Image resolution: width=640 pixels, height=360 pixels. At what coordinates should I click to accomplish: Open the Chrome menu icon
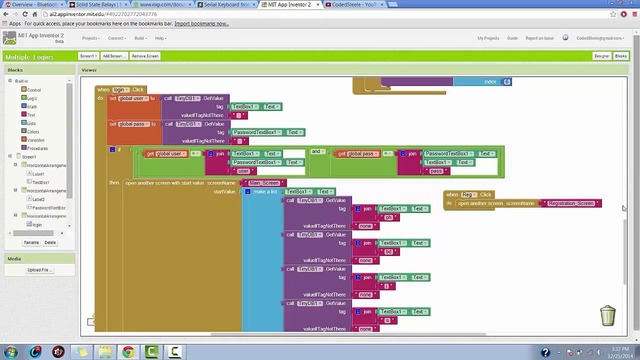tap(635, 14)
